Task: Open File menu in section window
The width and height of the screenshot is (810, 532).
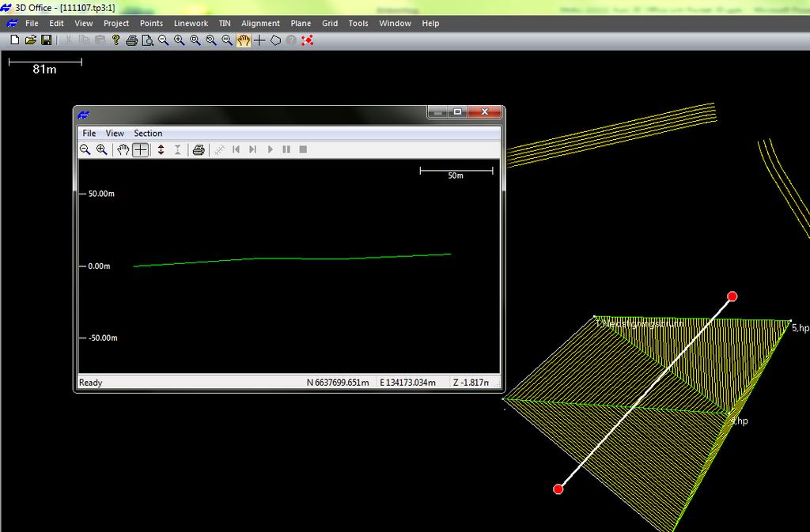Action: coord(89,133)
